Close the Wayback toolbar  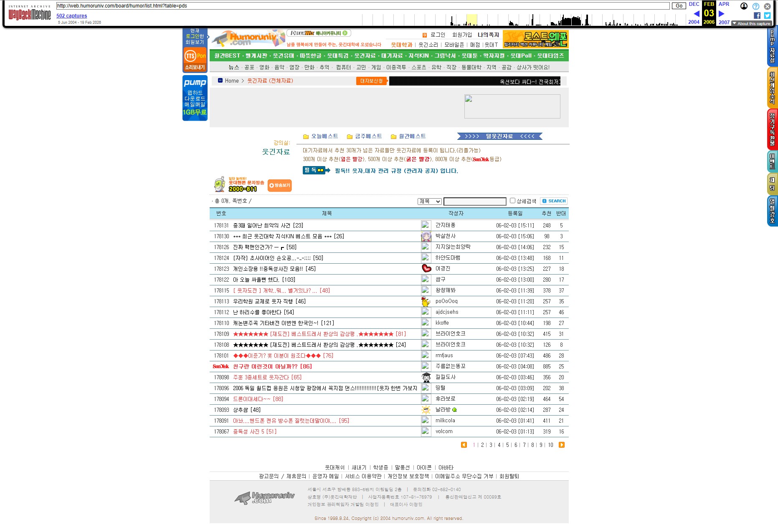(768, 6)
